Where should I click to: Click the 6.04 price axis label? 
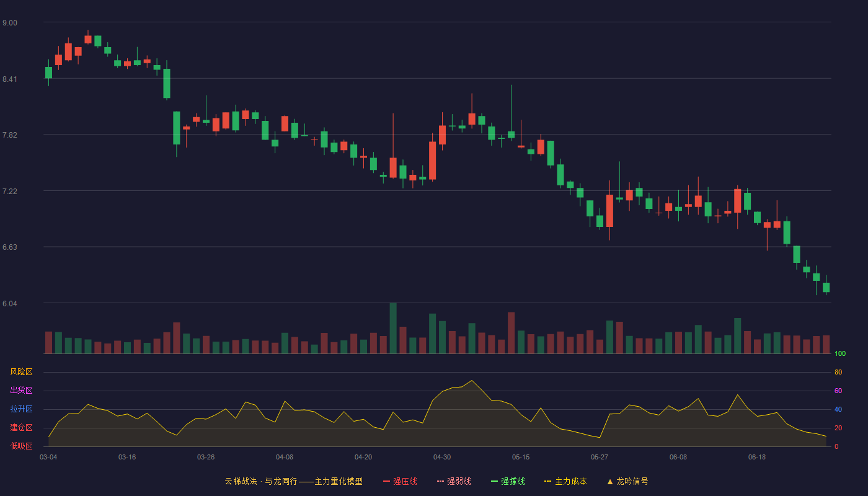(10, 304)
